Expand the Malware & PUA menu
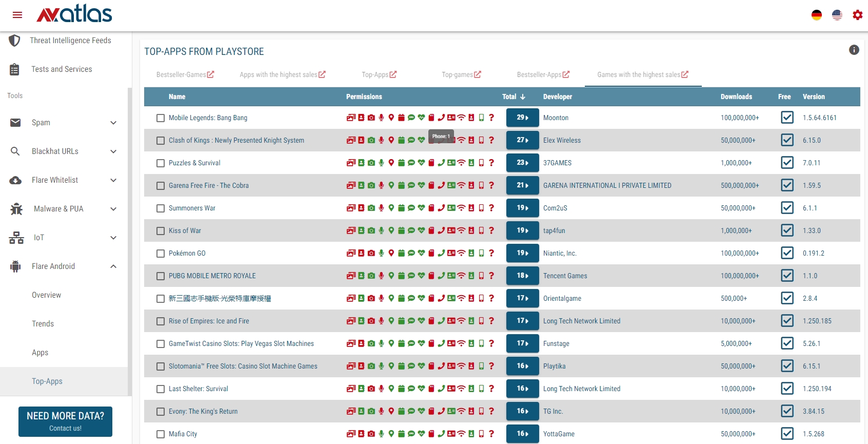The height and width of the screenshot is (444, 868). (x=113, y=209)
